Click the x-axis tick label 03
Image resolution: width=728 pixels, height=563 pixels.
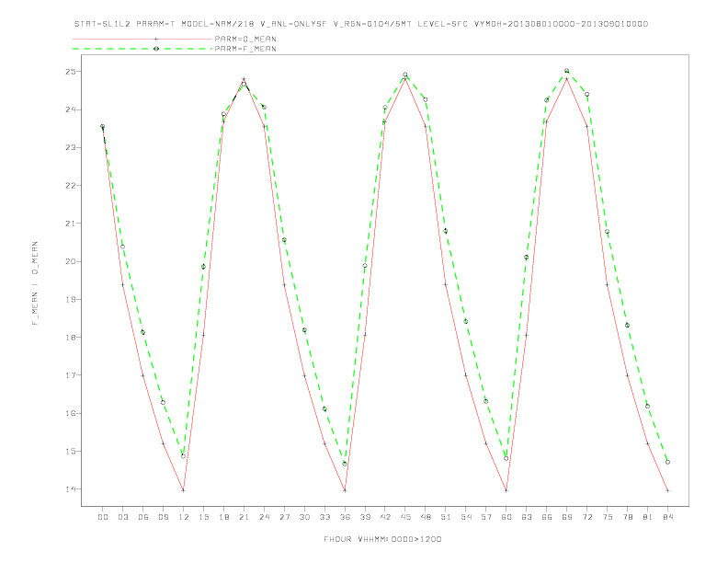click(x=122, y=517)
